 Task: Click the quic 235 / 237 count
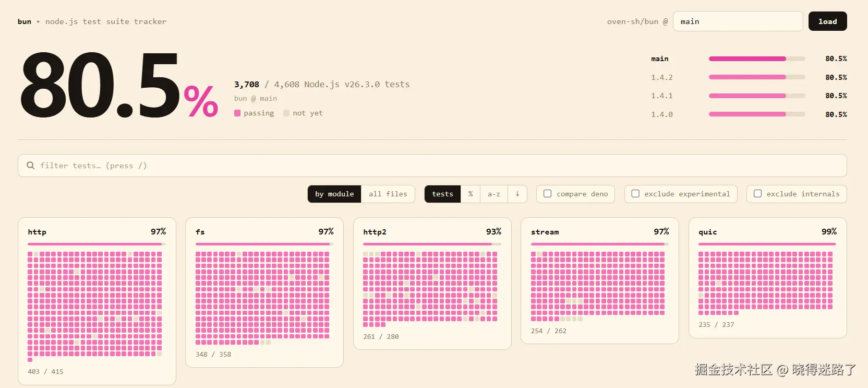click(716, 325)
